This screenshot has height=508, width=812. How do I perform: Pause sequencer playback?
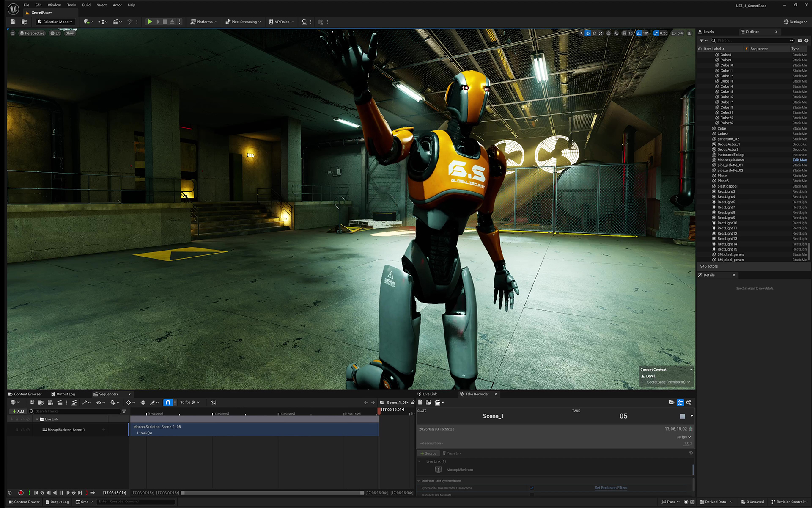tap(61, 493)
